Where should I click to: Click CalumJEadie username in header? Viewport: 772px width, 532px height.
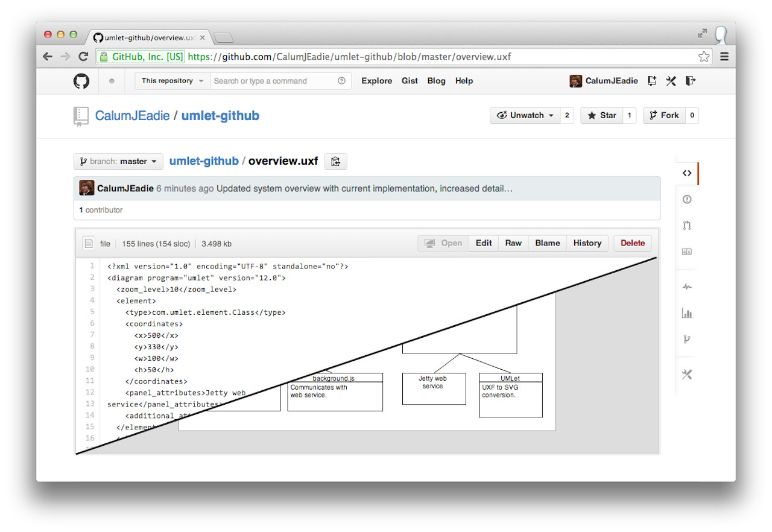pyautogui.click(x=612, y=81)
